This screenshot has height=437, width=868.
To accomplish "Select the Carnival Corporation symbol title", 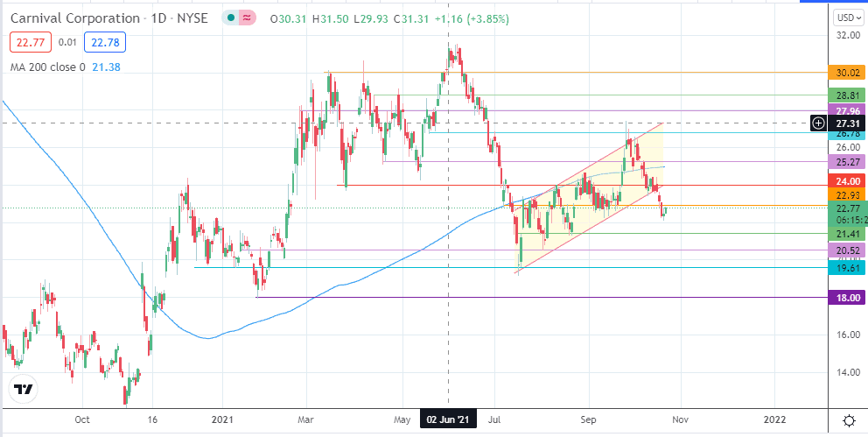I will [109, 18].
